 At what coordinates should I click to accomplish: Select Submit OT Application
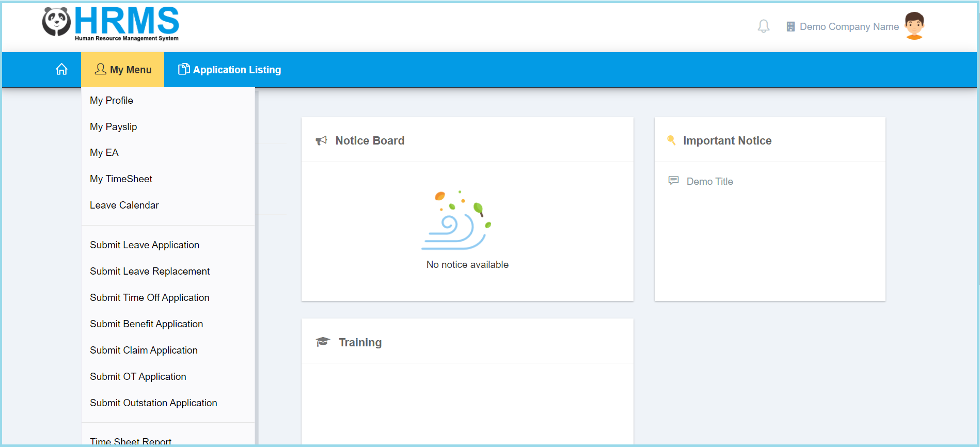(x=138, y=377)
